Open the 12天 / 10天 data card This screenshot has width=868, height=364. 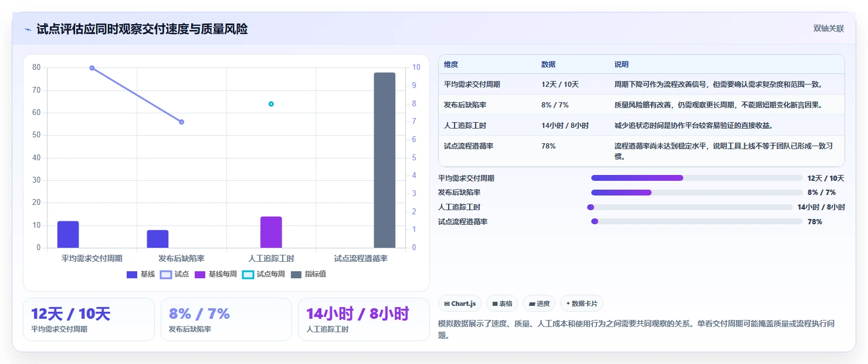pos(89,319)
